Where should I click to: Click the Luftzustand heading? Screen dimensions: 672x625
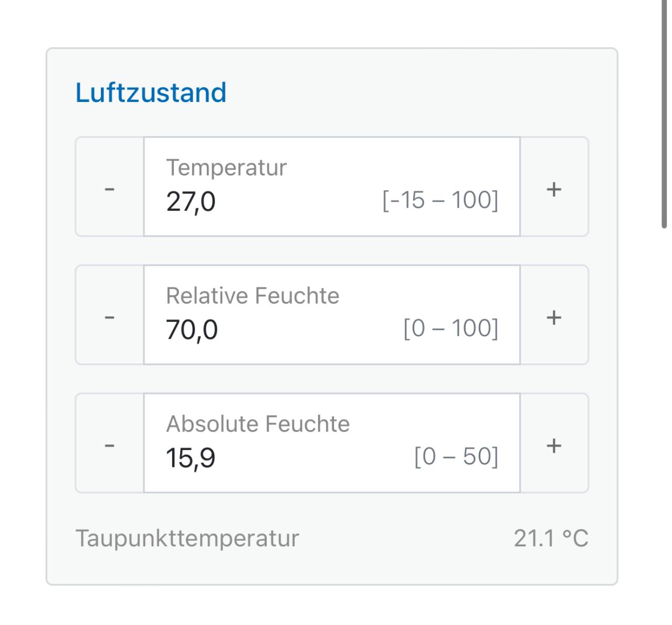point(151,93)
